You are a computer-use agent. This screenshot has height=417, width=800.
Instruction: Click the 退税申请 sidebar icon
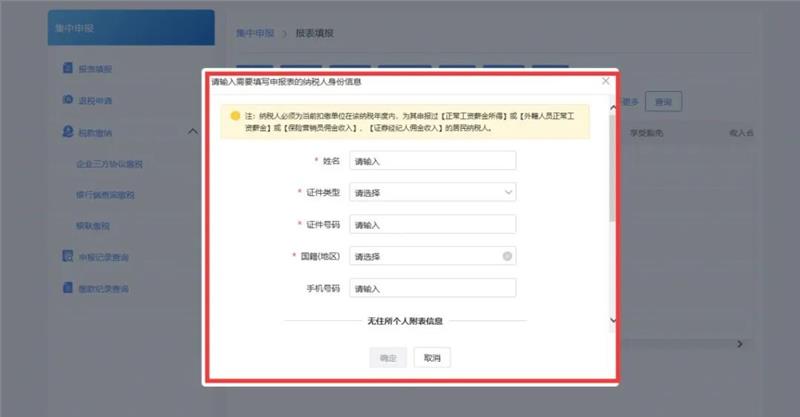pyautogui.click(x=66, y=101)
